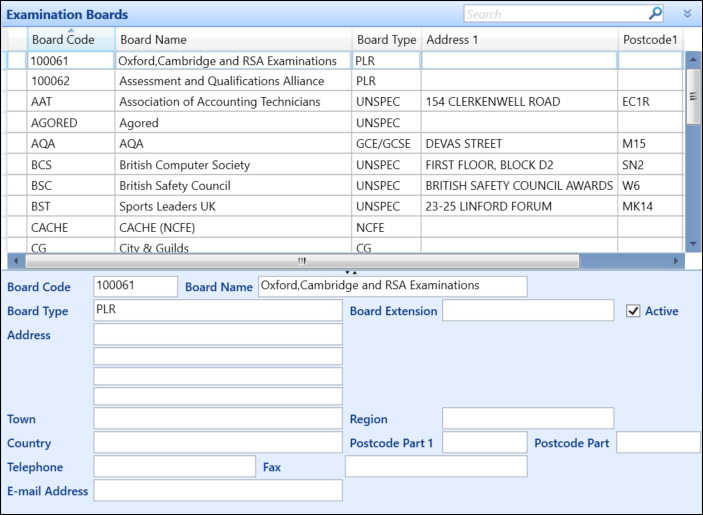703x515 pixels.
Task: Click the Board Extension field
Action: point(528,310)
